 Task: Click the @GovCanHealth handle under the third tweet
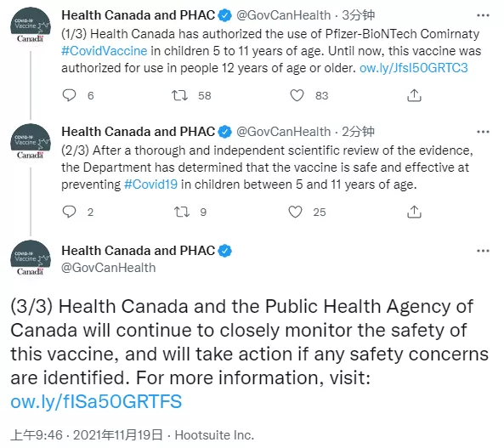pyautogui.click(x=109, y=268)
